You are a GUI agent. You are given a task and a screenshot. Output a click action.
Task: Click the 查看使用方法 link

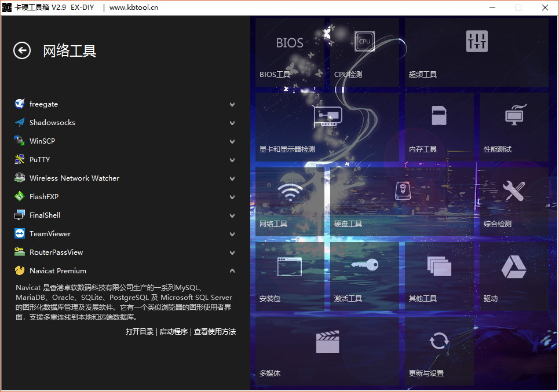(x=215, y=332)
